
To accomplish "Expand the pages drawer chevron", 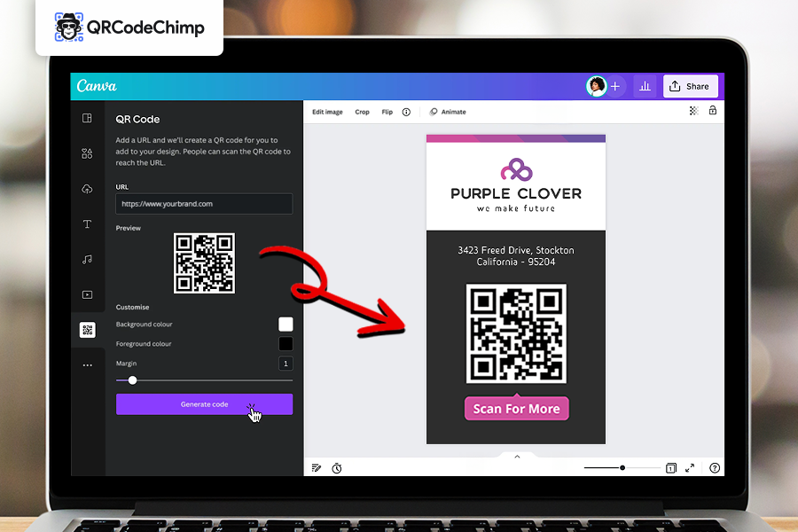I will pyautogui.click(x=516, y=457).
